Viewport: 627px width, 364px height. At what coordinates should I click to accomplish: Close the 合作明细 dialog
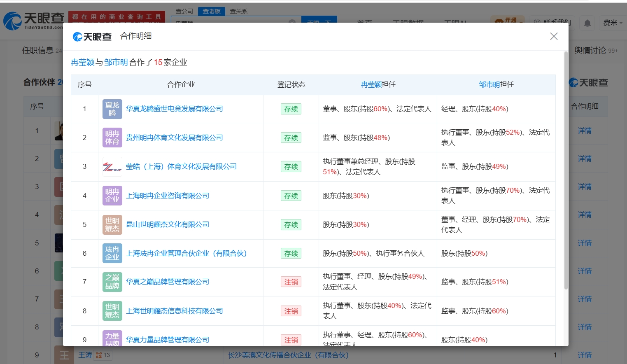point(554,36)
